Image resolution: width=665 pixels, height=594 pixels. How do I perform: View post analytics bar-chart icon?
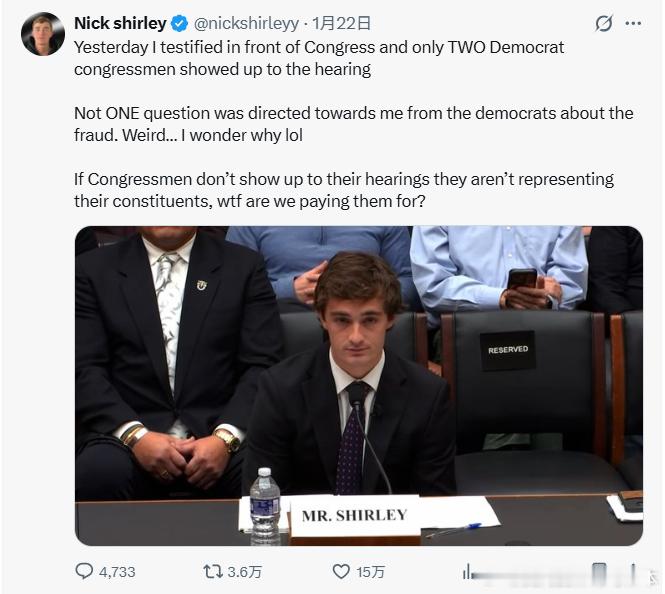(x=468, y=571)
